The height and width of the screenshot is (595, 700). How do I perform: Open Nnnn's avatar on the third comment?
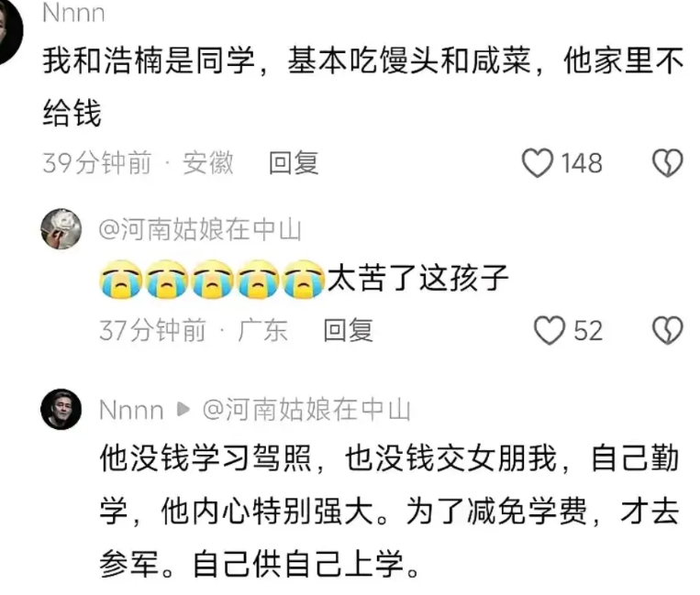coord(61,410)
